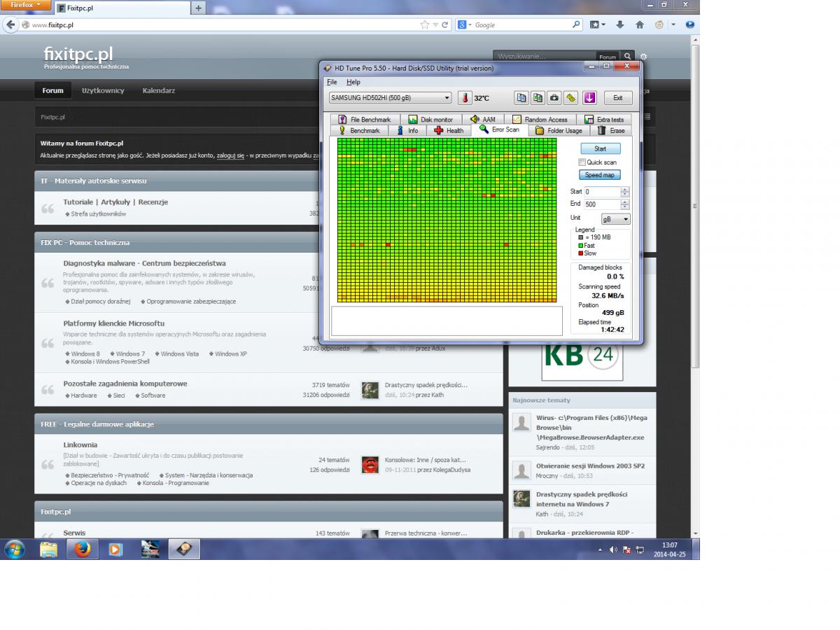
Task: Enable the Quick scan checkbox
Action: 582,162
